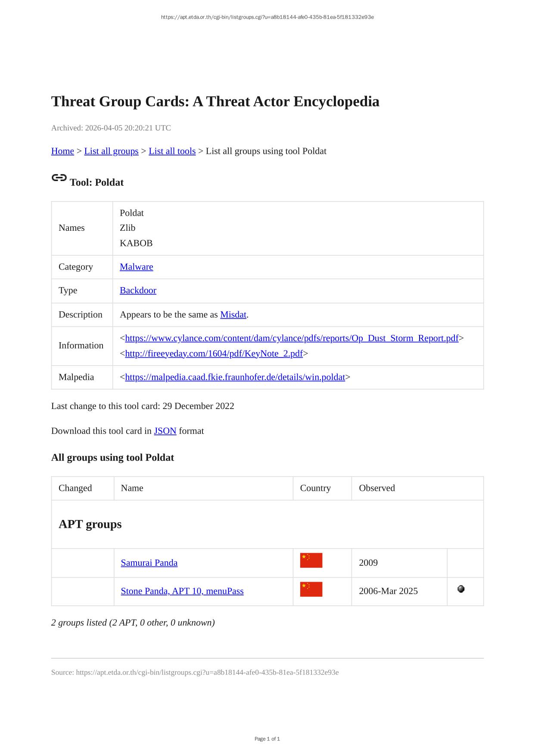535x756 pixels.
Task: Click the Observed column header
Action: [x=377, y=488]
